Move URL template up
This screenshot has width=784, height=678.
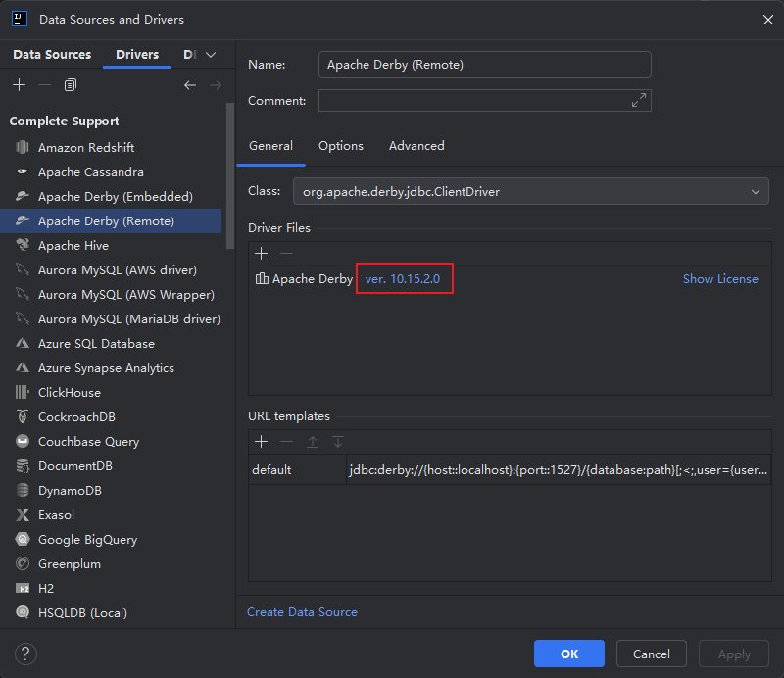[313, 442]
